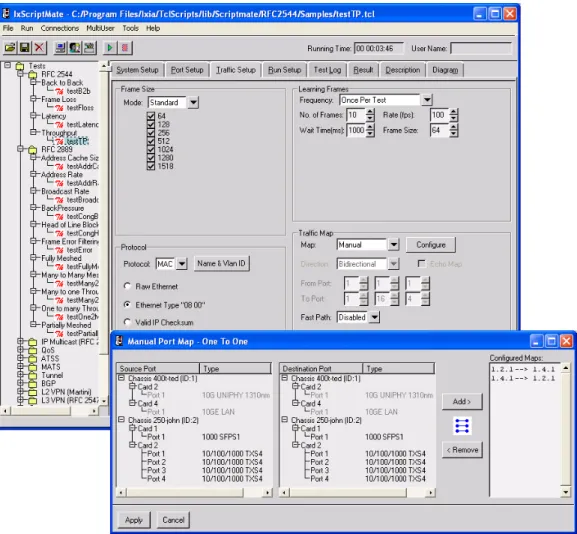
Task: Toggle the 128 frame size checkbox
Action: pyautogui.click(x=151, y=124)
